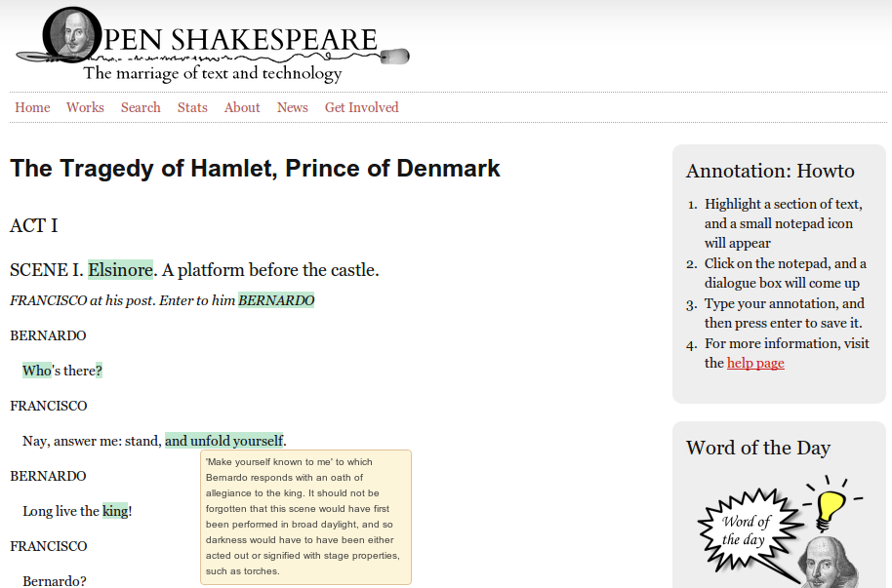Click the Annotation: Howto heading

click(x=770, y=171)
